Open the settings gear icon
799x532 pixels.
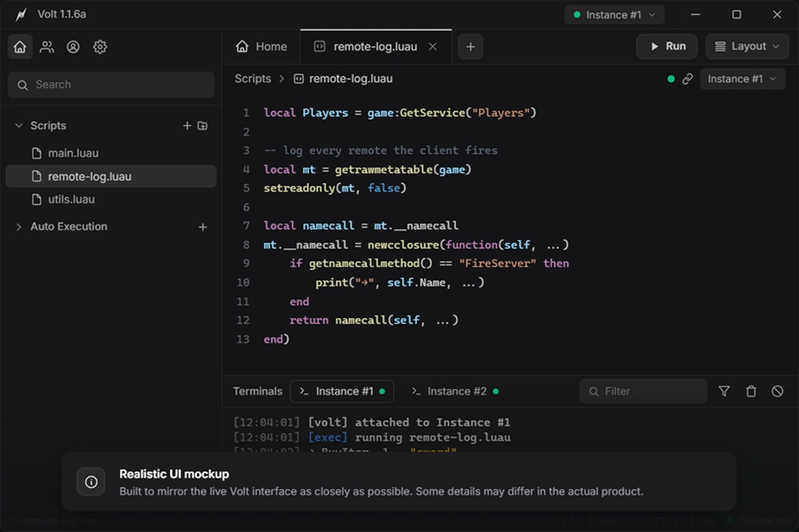pos(100,47)
